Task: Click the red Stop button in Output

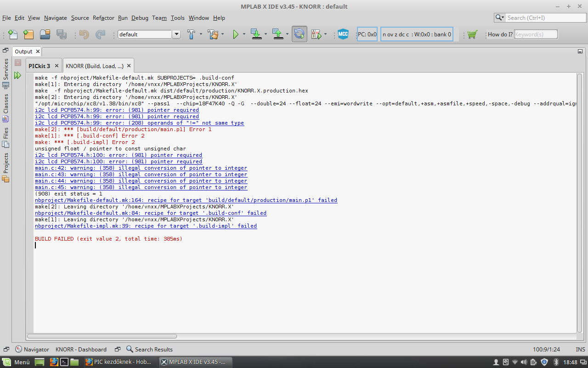Action: pyautogui.click(x=18, y=63)
